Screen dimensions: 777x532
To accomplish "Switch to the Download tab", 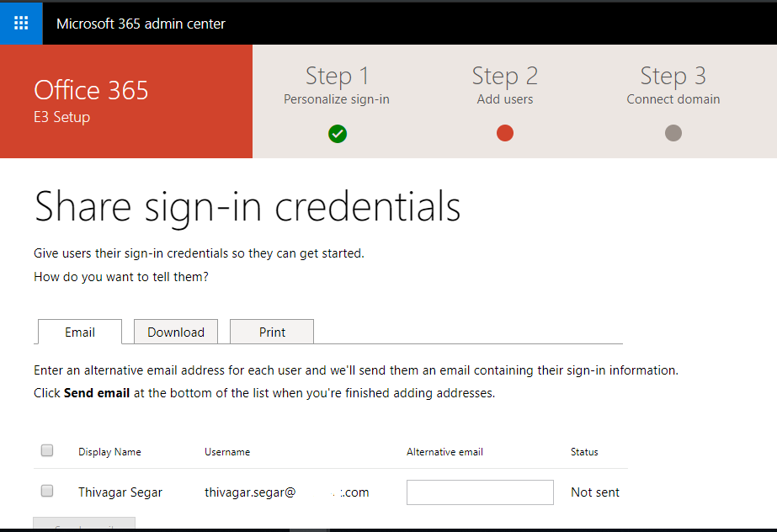I will pos(175,332).
